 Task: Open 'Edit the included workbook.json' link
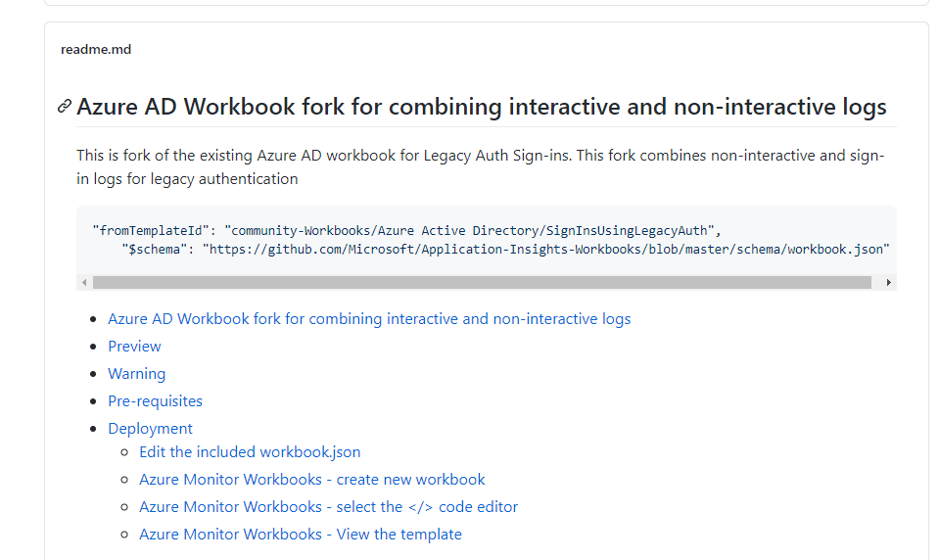click(x=250, y=452)
